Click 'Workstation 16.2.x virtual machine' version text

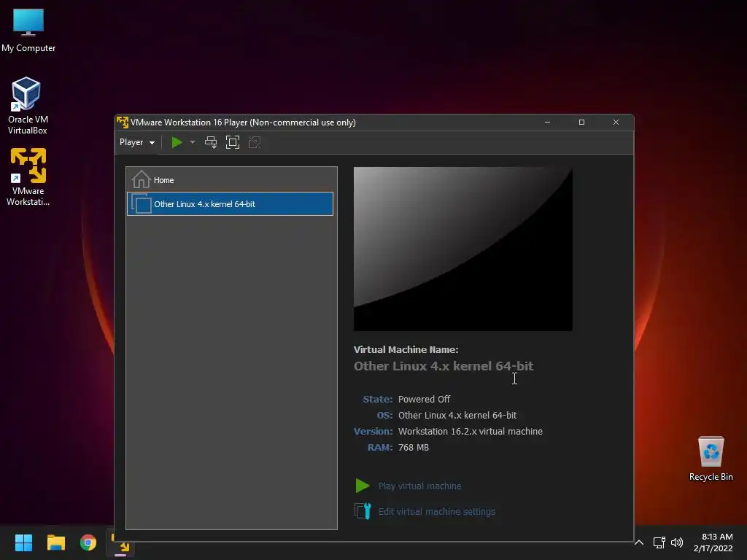click(x=471, y=432)
